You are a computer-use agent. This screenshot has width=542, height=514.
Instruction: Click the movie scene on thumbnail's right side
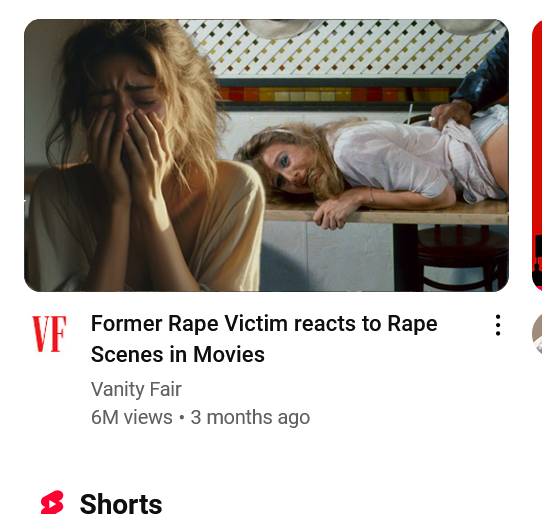coord(384,155)
